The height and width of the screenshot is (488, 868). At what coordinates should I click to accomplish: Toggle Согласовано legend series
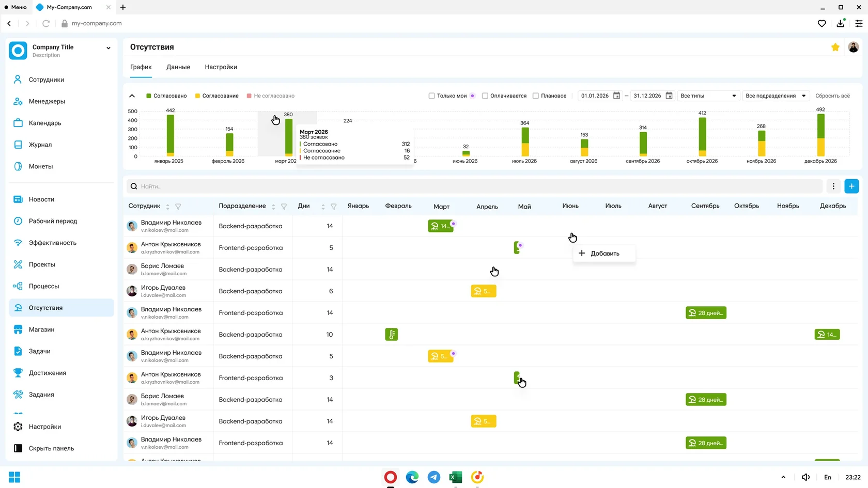click(166, 96)
